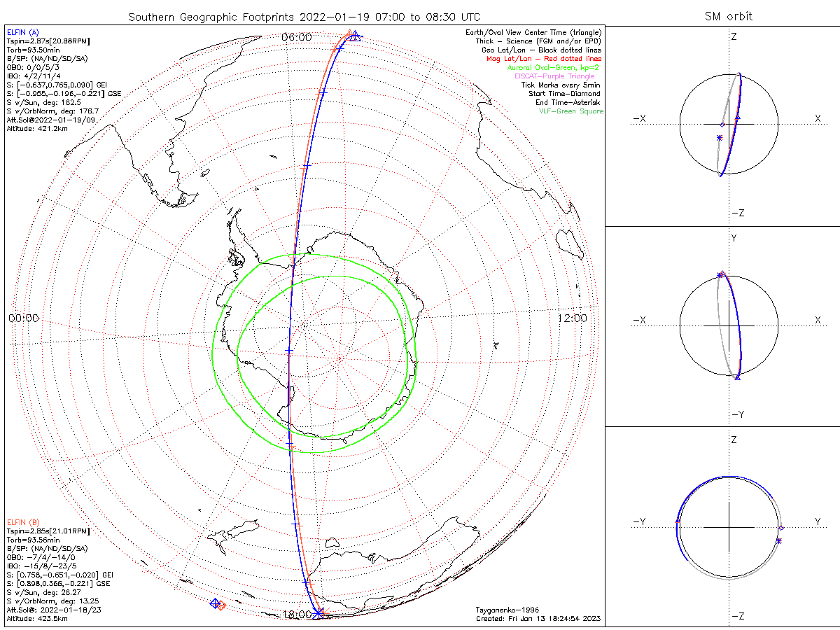The height and width of the screenshot is (630, 840).
Task: Click the Southern Geographic Footprints title text
Action: coord(304,16)
